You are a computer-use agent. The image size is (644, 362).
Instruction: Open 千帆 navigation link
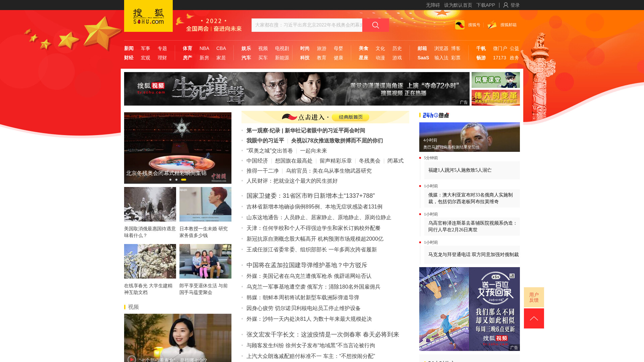pos(481,48)
